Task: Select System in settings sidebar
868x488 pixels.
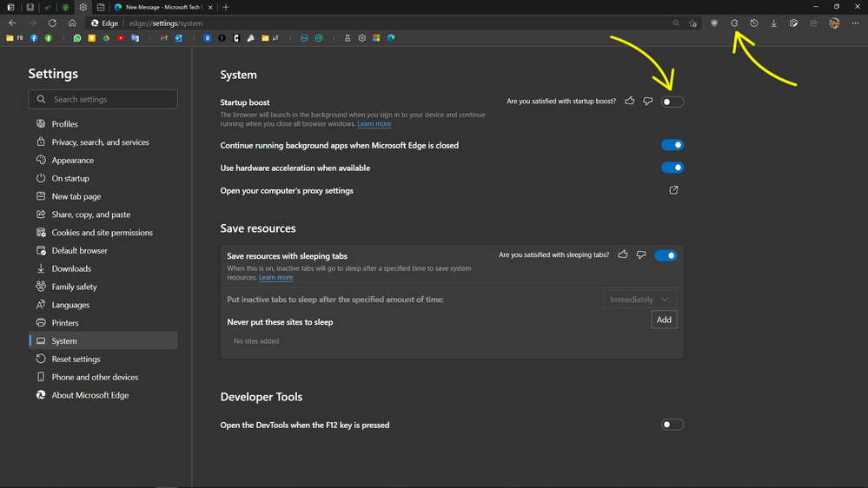Action: pyautogui.click(x=103, y=341)
